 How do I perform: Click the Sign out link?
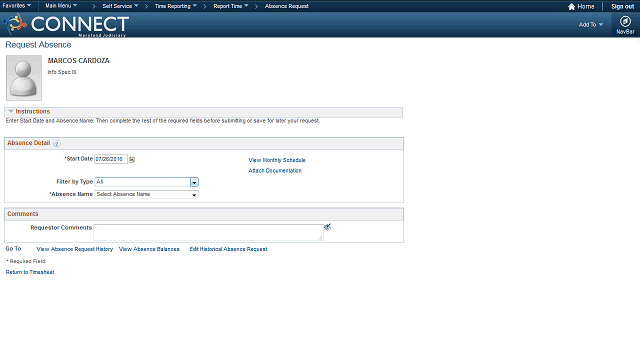pos(622,7)
